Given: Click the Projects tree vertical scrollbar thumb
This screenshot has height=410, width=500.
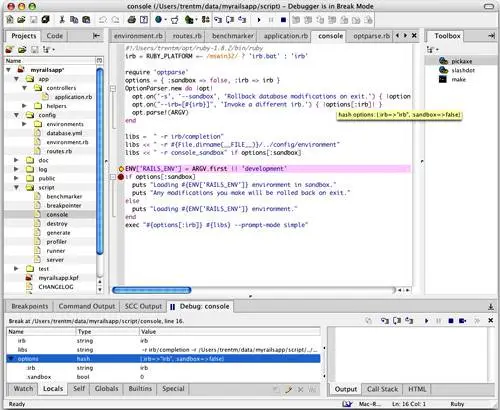Looking at the screenshot, I should point(100,161).
